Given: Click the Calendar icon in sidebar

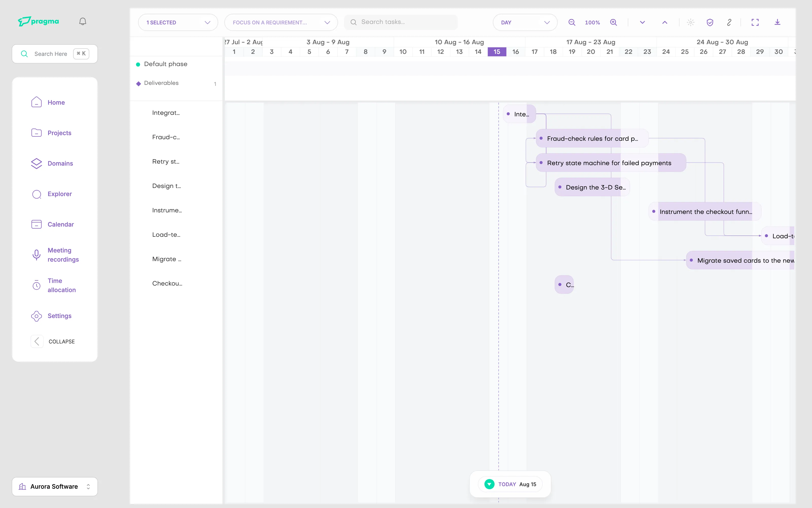Looking at the screenshot, I should [37, 224].
